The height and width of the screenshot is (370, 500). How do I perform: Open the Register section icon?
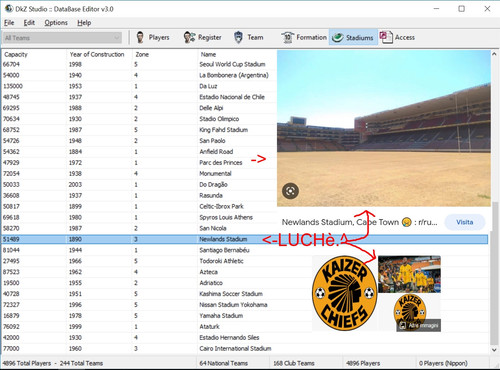[x=189, y=37]
